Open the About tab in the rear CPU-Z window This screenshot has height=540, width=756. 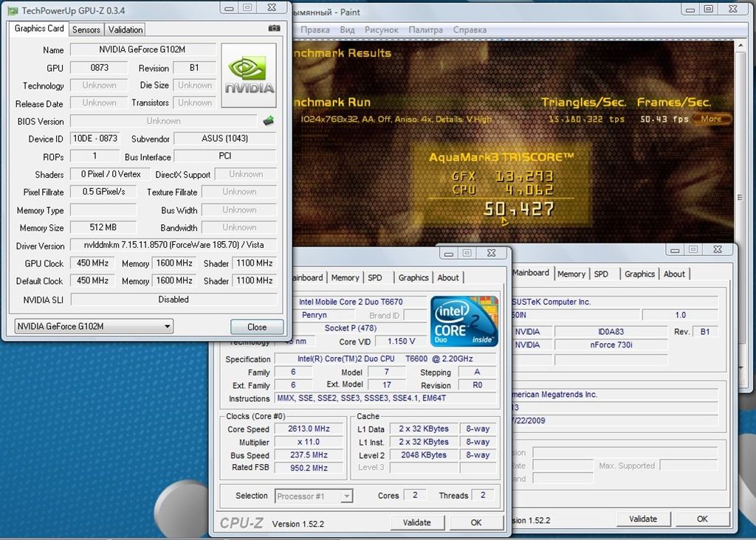pos(674,274)
